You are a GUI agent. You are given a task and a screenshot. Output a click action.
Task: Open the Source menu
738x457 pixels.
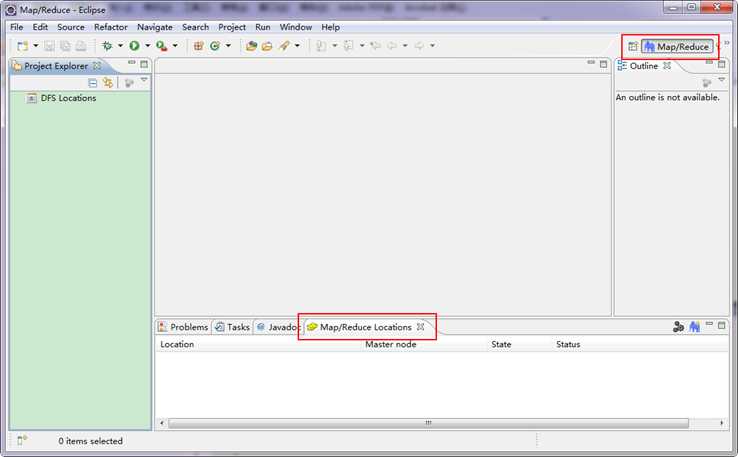[71, 27]
